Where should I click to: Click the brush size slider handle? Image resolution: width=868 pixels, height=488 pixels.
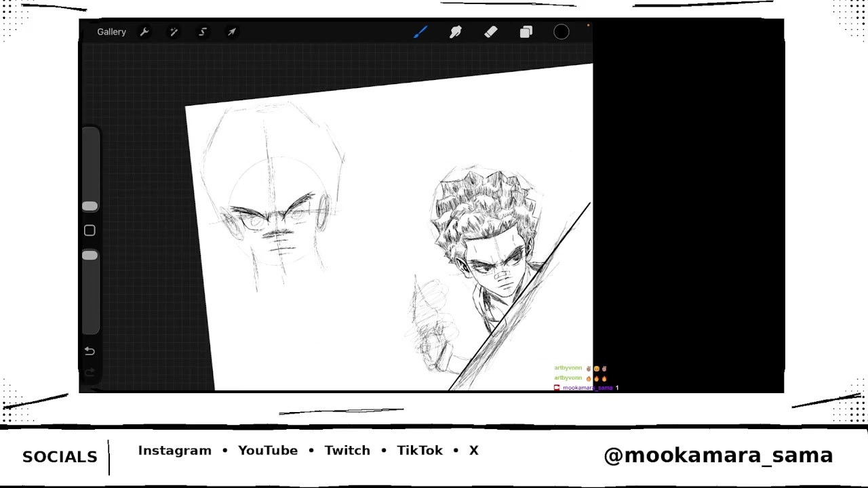point(90,206)
